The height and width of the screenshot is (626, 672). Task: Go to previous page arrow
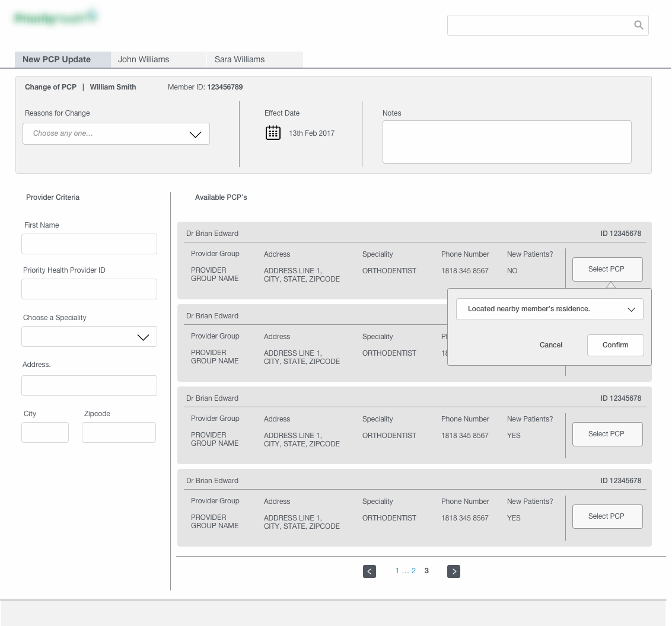point(370,571)
